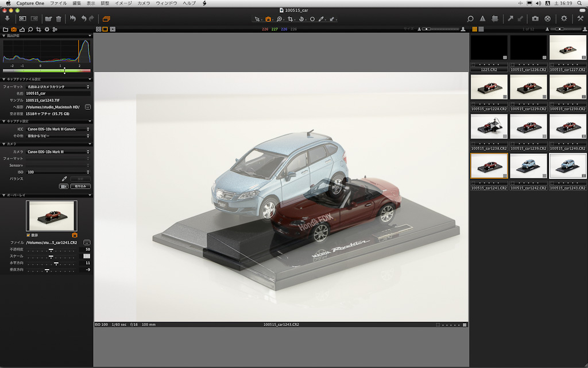Open the イメージ menu
The width and height of the screenshot is (588, 368).
click(123, 3)
